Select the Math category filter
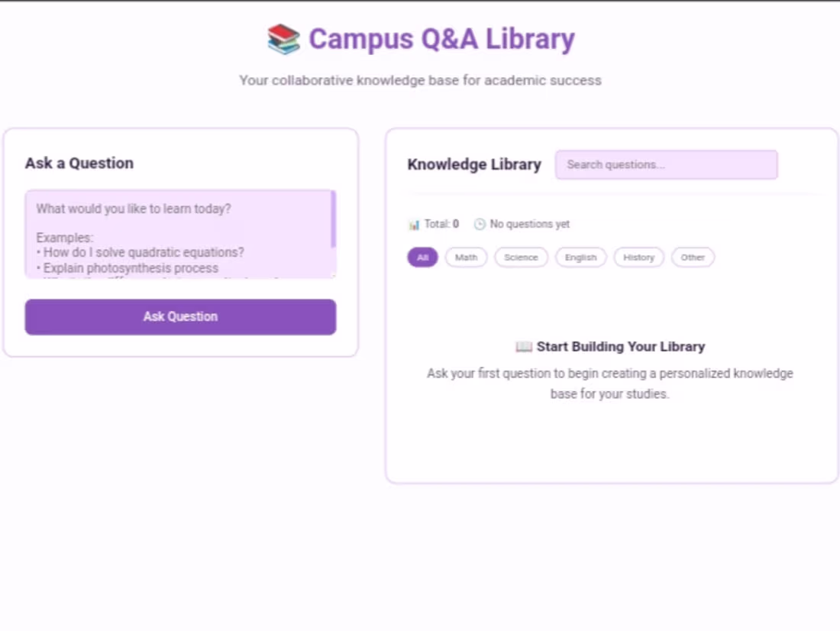The height and width of the screenshot is (631, 840). [465, 257]
